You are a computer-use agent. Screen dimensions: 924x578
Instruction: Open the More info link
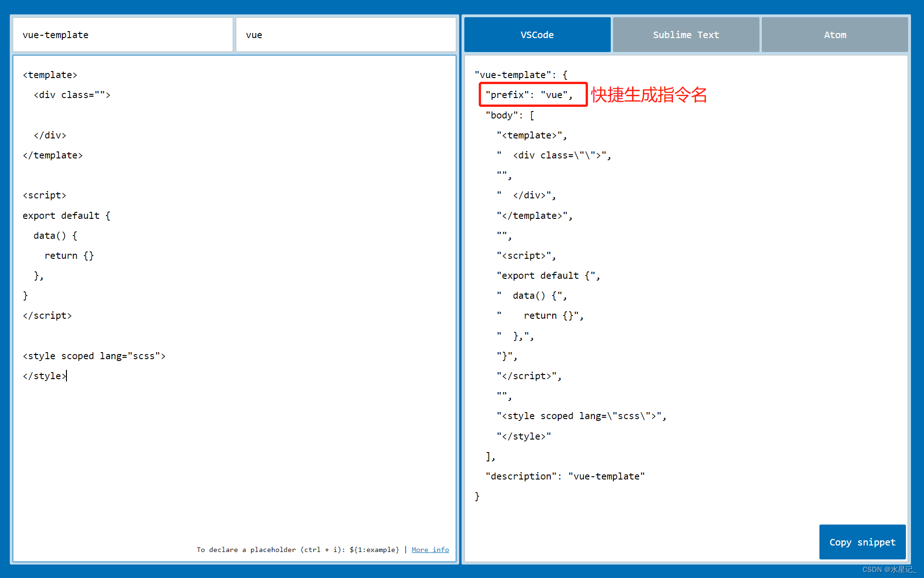pyautogui.click(x=430, y=550)
